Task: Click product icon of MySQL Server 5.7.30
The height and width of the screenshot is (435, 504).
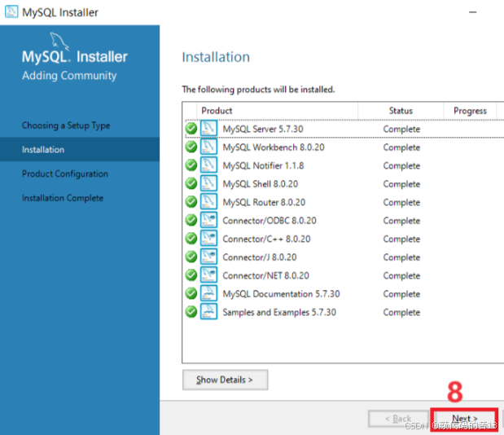Action: tap(208, 128)
